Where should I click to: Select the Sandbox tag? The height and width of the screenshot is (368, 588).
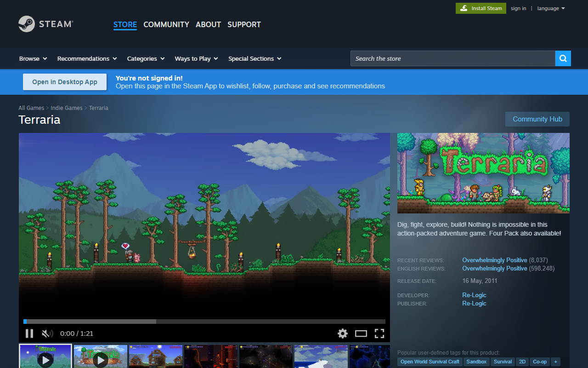pyautogui.click(x=476, y=362)
